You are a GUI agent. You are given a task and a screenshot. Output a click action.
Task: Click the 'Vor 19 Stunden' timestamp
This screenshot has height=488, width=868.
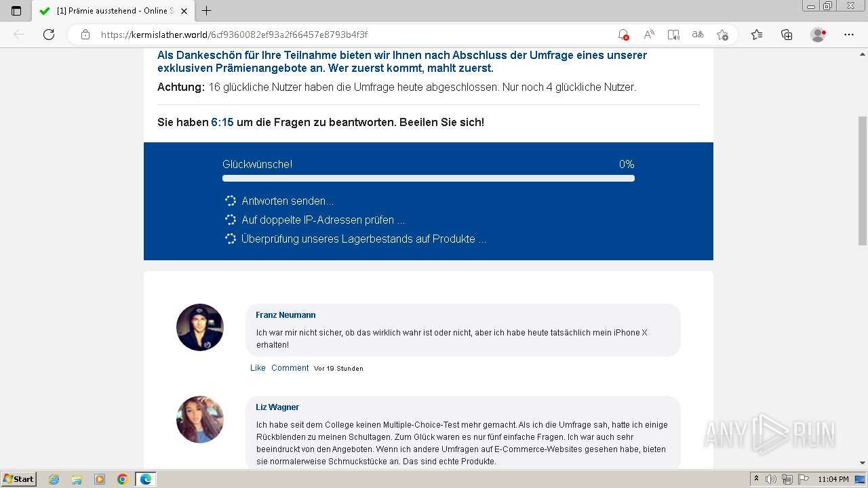click(338, 369)
